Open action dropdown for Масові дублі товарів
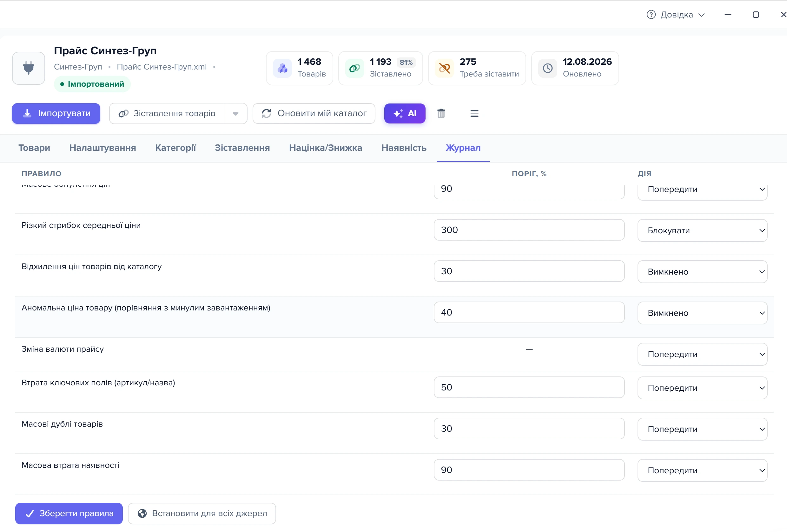 click(x=702, y=429)
